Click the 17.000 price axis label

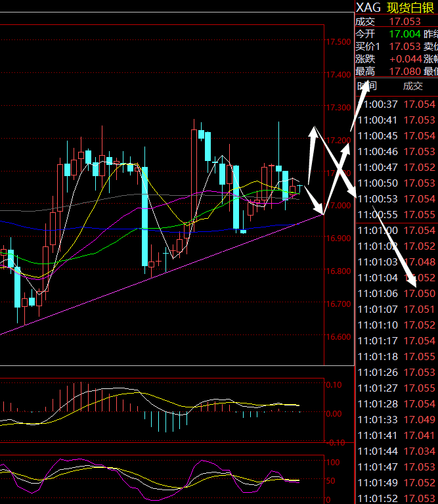pos(338,205)
